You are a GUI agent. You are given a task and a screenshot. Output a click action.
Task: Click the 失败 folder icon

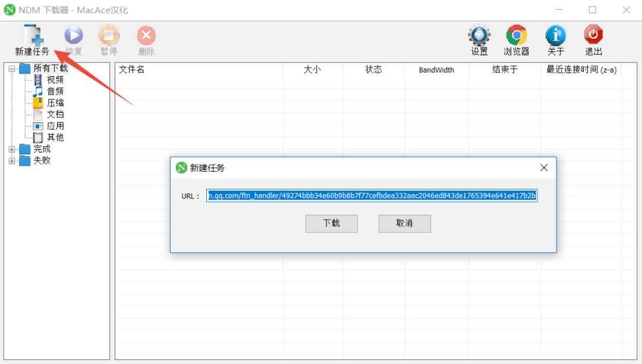[x=25, y=161]
